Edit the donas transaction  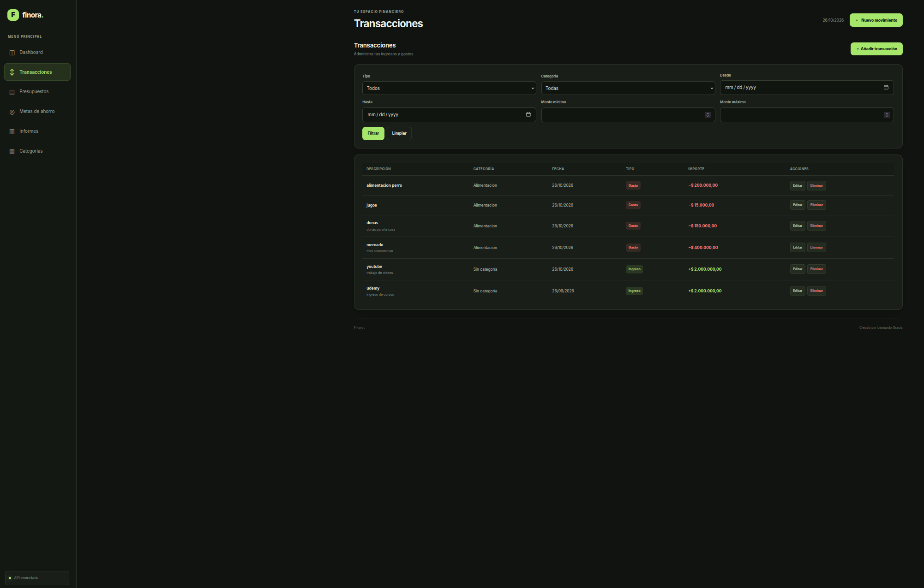tap(798, 226)
